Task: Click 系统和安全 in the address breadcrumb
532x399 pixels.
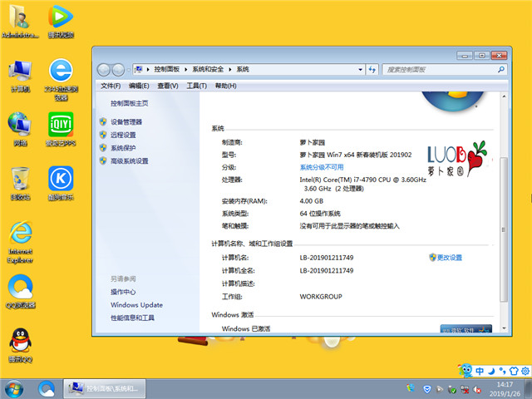Action: pos(208,69)
